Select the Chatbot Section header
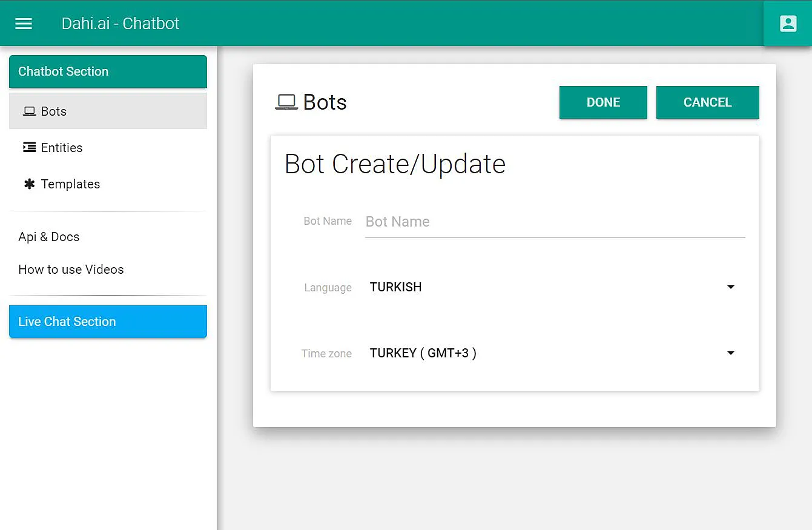The width and height of the screenshot is (812, 530). [108, 71]
